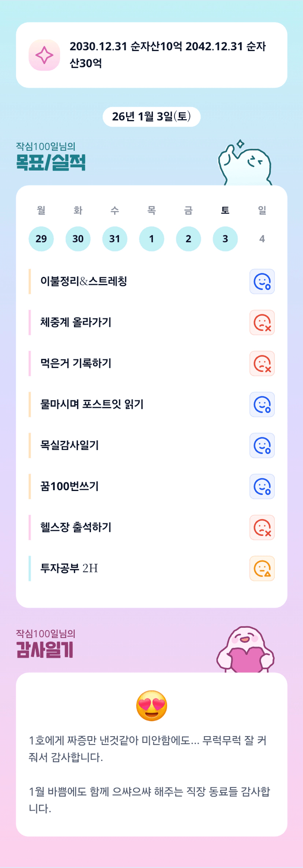Viewport: 303px width, 868px height.
Task: Click smiley icon for 물마시며 포스트잇 읽기
Action: (262, 405)
